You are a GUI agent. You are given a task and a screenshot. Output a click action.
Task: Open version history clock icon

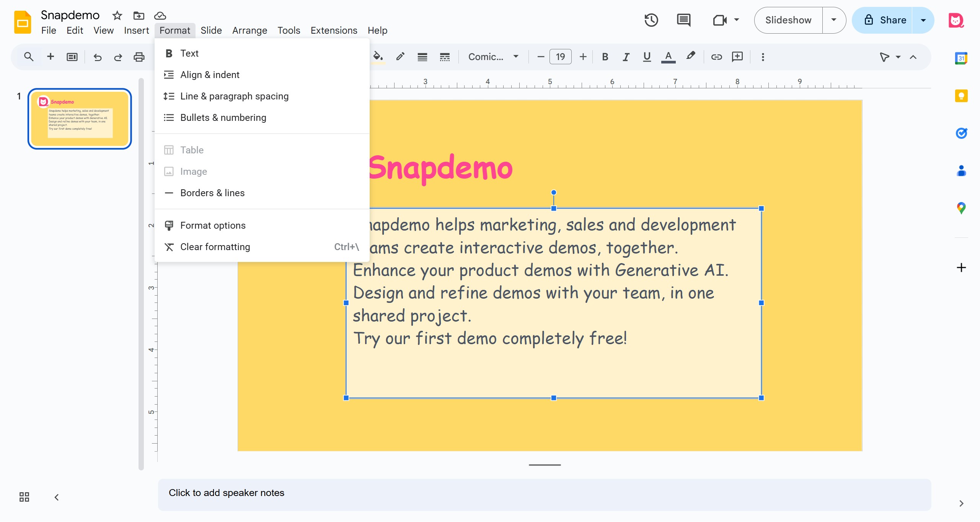[x=651, y=20]
